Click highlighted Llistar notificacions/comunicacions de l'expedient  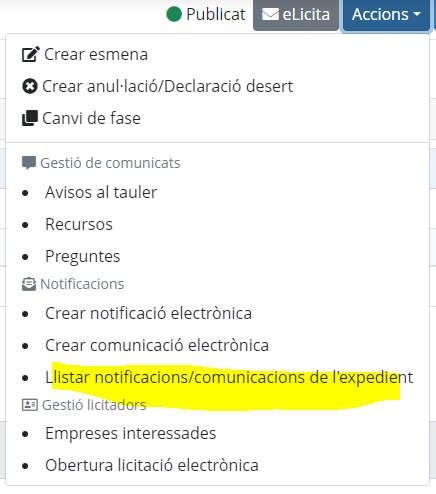coord(229,378)
